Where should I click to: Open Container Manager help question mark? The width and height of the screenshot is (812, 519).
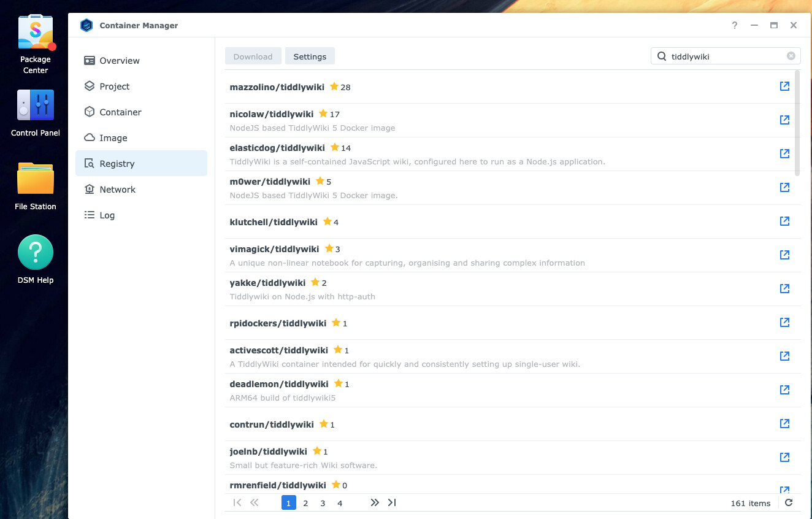tap(735, 25)
